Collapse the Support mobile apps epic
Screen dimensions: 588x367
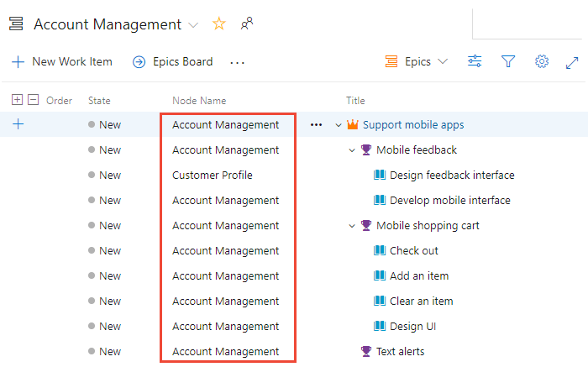click(x=339, y=125)
